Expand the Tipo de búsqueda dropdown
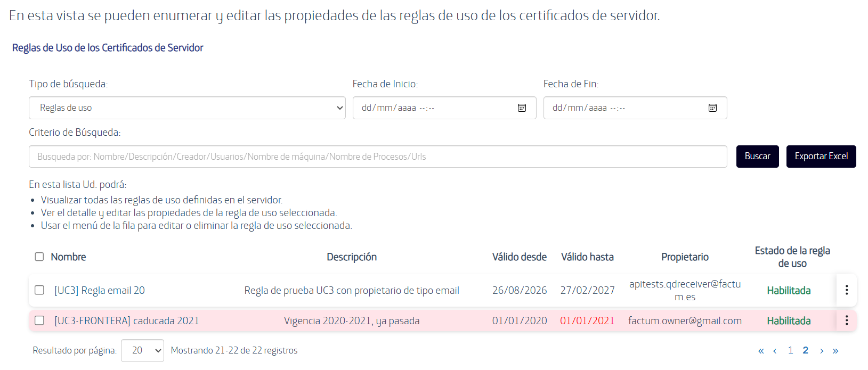Viewport: 868px width, 370px height. pyautogui.click(x=187, y=108)
